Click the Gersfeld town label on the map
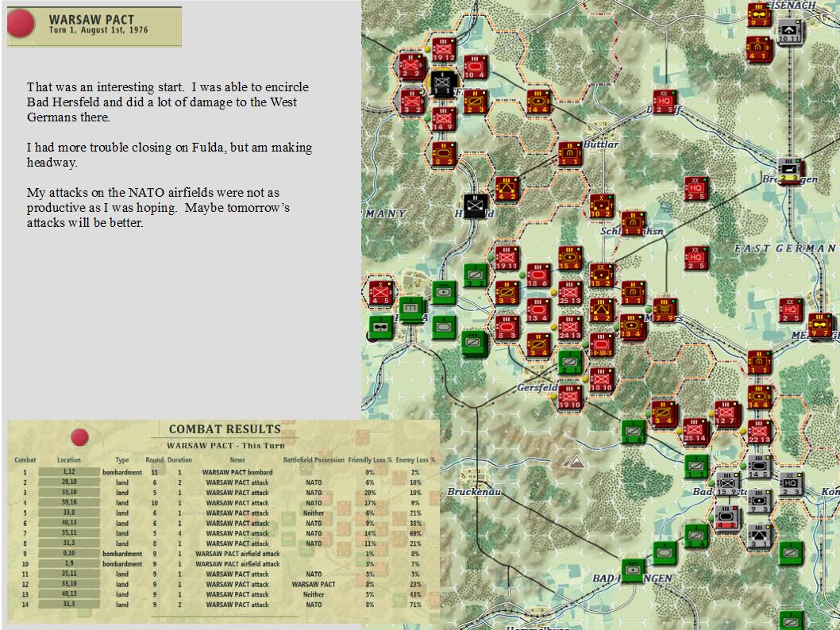 tap(538, 387)
